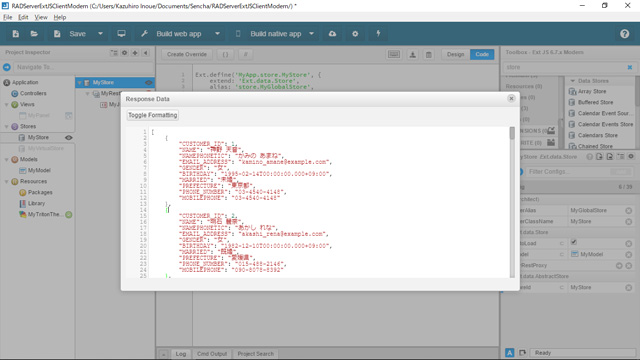The width and height of the screenshot is (640, 360).
Task: Click the Project Inspector gear settings icon
Action: click(x=124, y=53)
